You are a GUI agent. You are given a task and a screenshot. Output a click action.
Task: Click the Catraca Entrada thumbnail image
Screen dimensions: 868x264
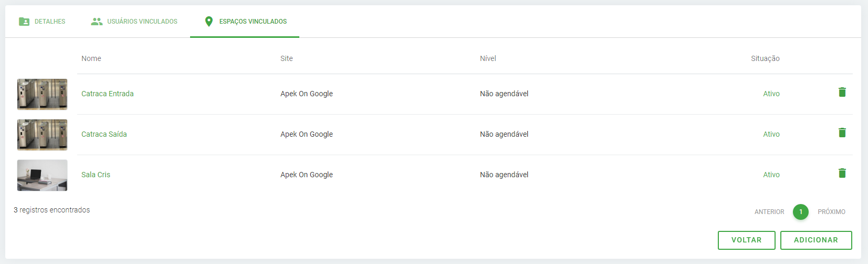point(42,94)
